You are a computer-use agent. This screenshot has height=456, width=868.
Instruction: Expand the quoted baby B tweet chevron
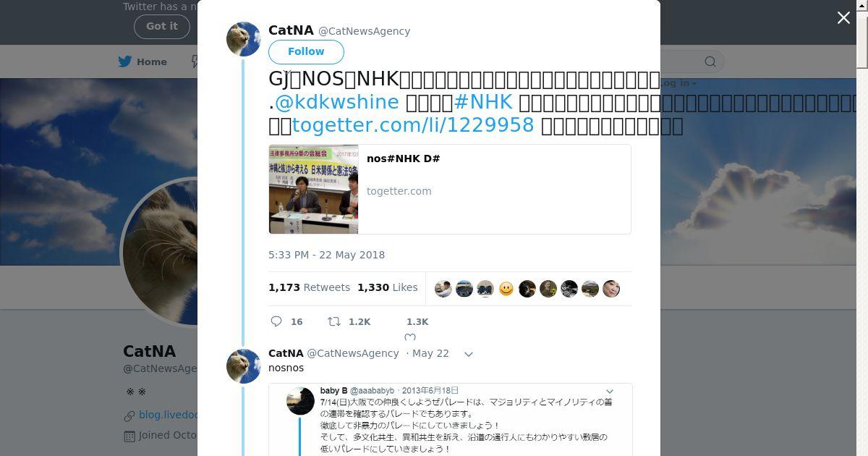coord(609,392)
